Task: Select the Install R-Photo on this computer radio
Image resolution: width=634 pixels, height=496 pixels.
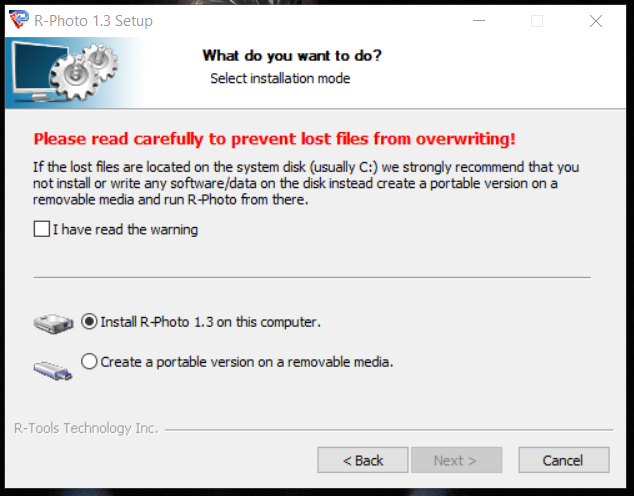Action: 89,322
